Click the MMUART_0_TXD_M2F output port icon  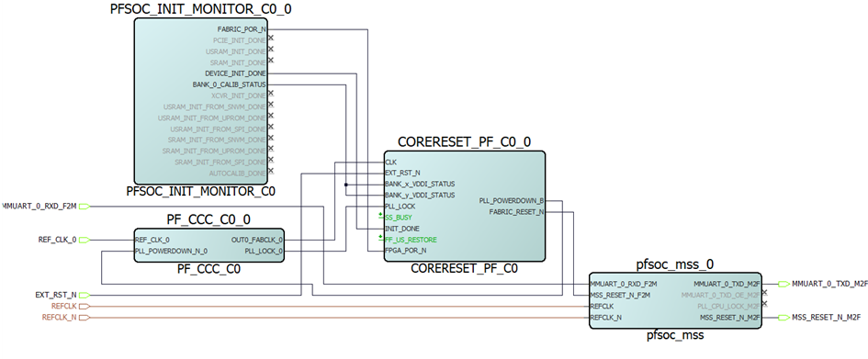point(783,284)
